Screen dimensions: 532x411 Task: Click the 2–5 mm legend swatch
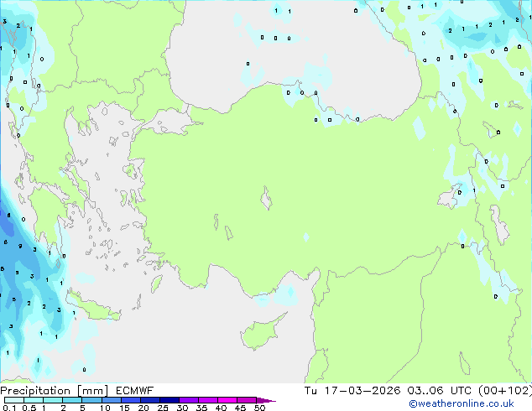[x=72, y=400]
